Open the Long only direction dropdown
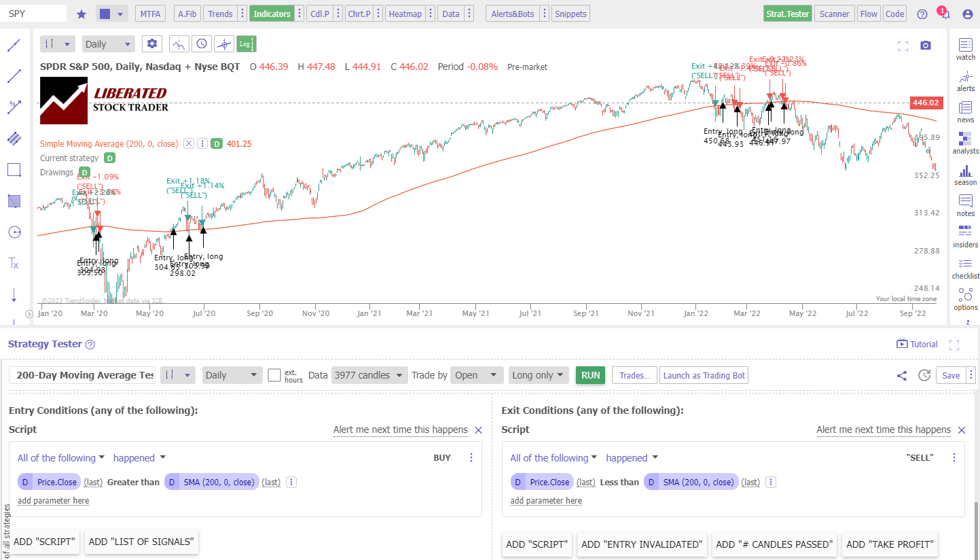 click(538, 374)
